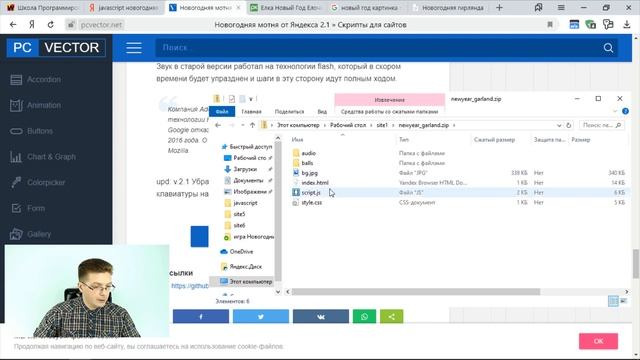The width and height of the screenshot is (640, 360).
Task: Click the green share icon button
Action: pyautogui.click(x=391, y=316)
